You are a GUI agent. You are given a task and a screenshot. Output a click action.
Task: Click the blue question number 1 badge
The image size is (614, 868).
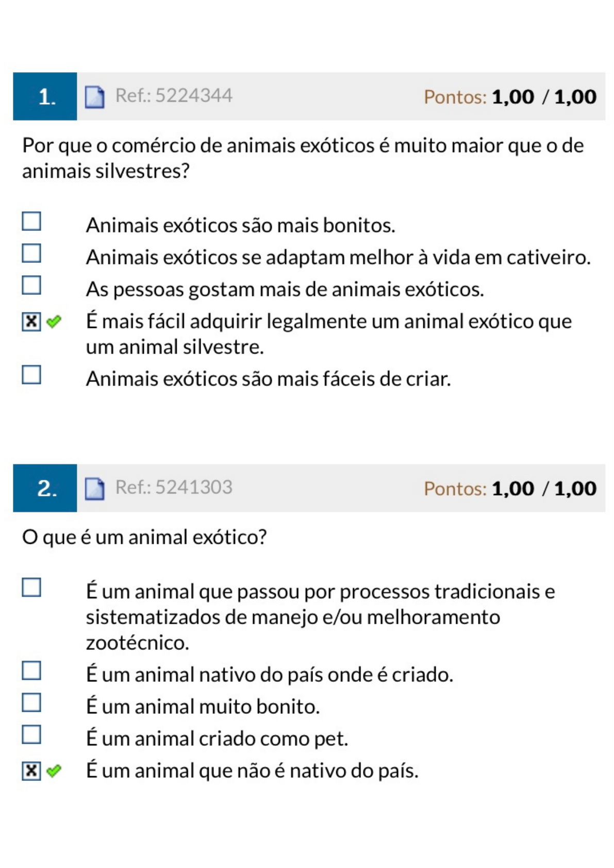coord(45,96)
